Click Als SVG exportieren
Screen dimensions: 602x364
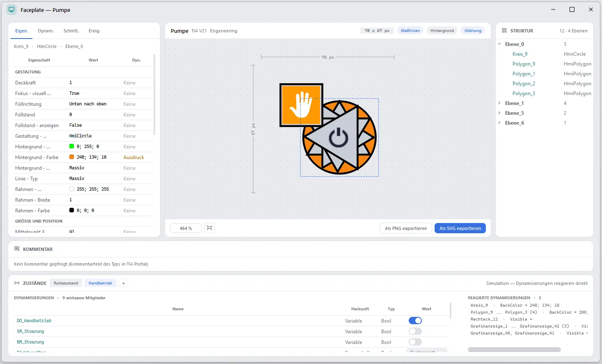tap(460, 228)
